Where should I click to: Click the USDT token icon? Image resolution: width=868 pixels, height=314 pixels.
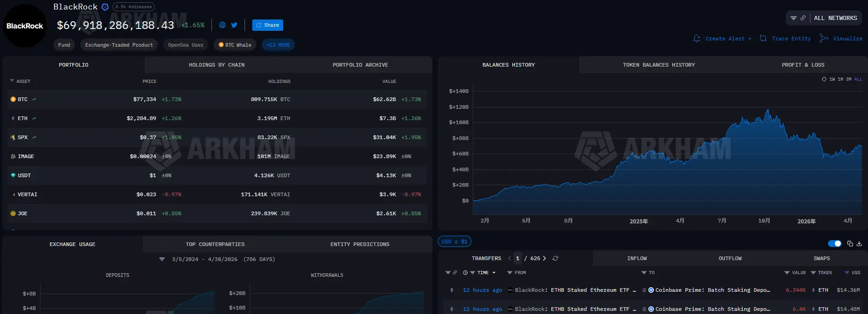pos(13,175)
